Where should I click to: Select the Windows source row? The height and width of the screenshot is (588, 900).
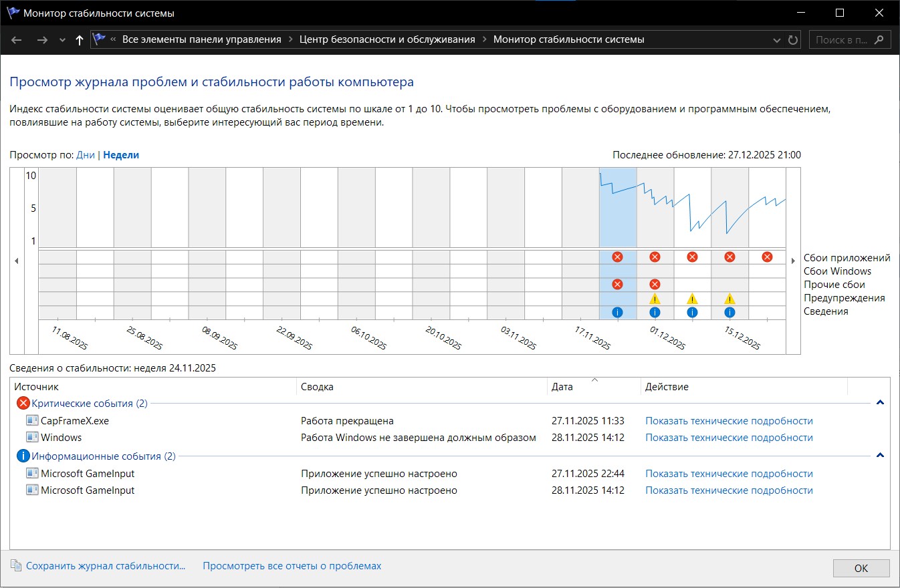point(451,438)
